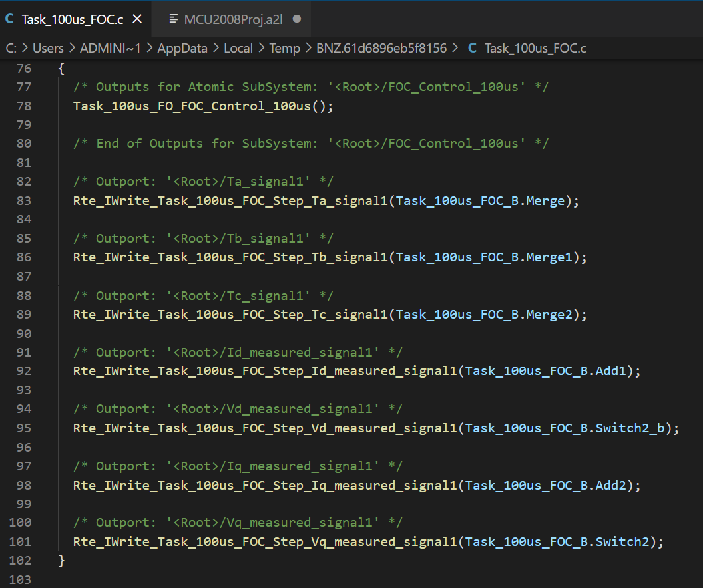Open the Temp breadcrumb segment
The image size is (703, 588).
click(x=285, y=48)
